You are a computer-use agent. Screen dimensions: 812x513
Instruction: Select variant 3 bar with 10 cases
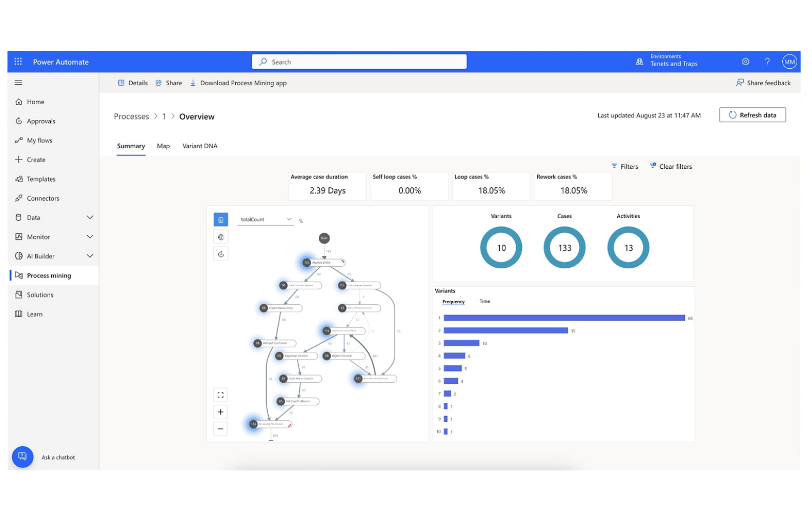click(x=461, y=343)
